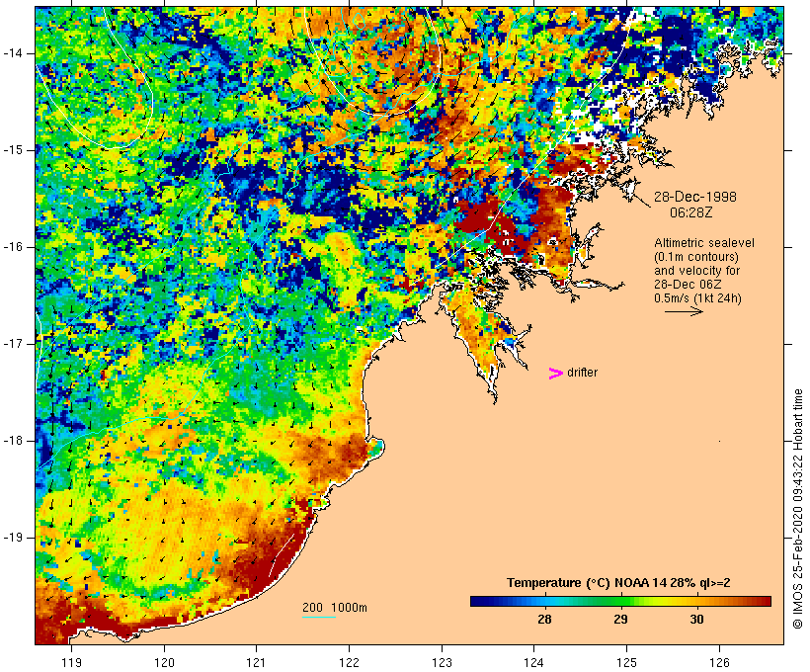The image size is (810, 672).
Task: Click the longitude label 121
Action: (256, 662)
